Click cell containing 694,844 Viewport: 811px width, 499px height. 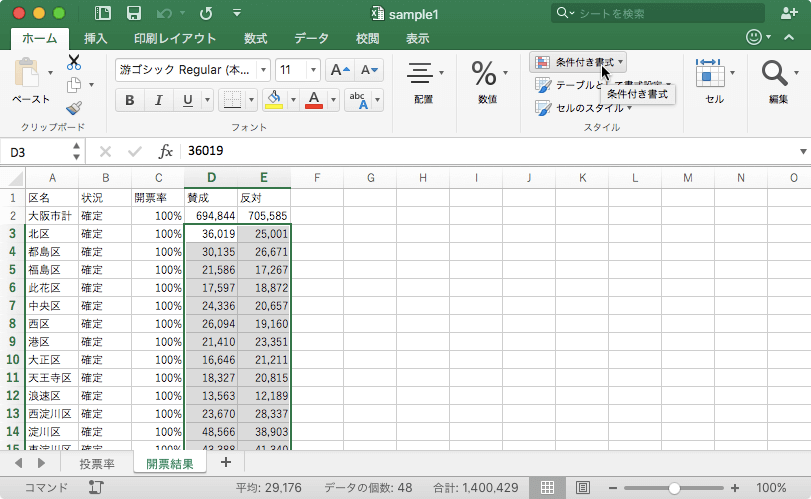click(211, 216)
